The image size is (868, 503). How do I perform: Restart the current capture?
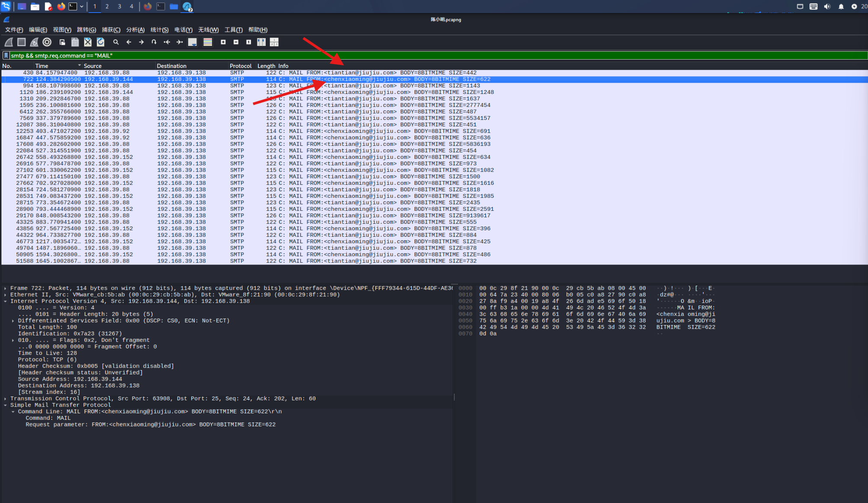pyautogui.click(x=34, y=42)
